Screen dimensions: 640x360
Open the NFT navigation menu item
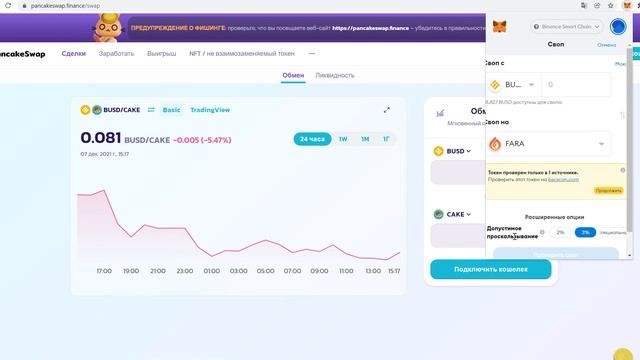(x=242, y=53)
